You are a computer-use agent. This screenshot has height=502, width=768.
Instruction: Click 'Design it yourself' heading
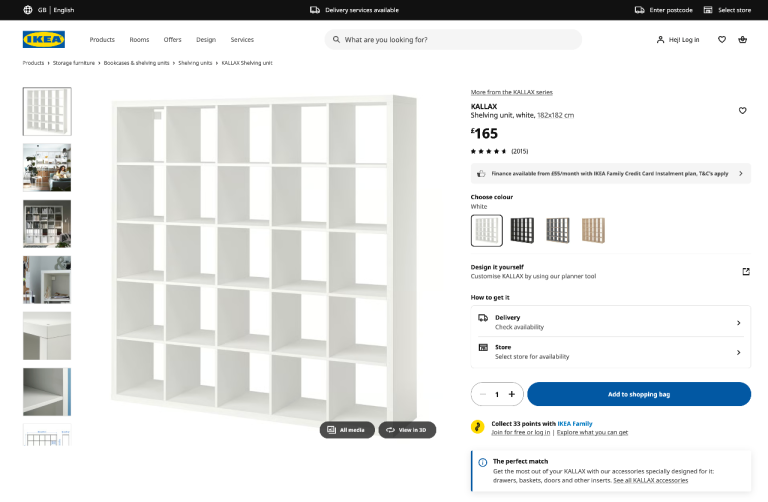(x=497, y=267)
